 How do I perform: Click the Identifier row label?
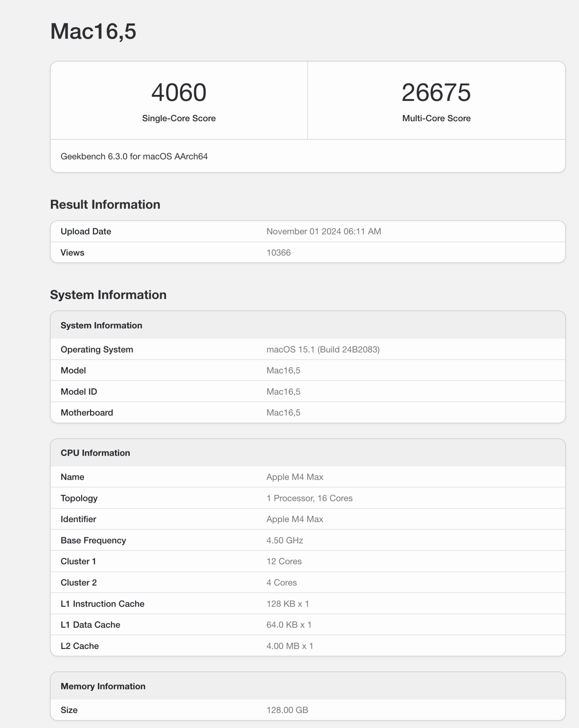(78, 519)
